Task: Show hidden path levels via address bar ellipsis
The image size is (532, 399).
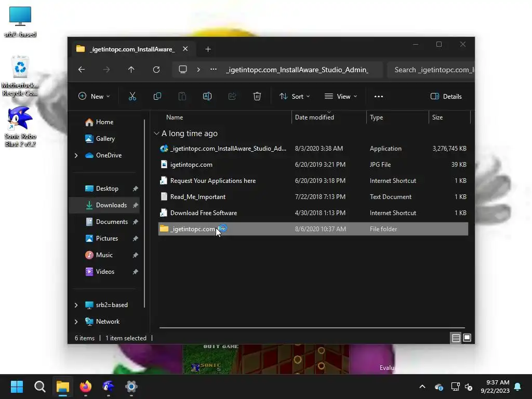Action: coord(214,70)
